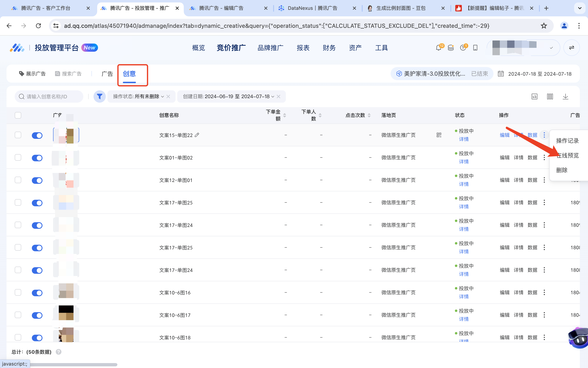Image resolution: width=588 pixels, height=368 pixels.
Task: Open the chart view icon above table
Action: pyautogui.click(x=535, y=97)
